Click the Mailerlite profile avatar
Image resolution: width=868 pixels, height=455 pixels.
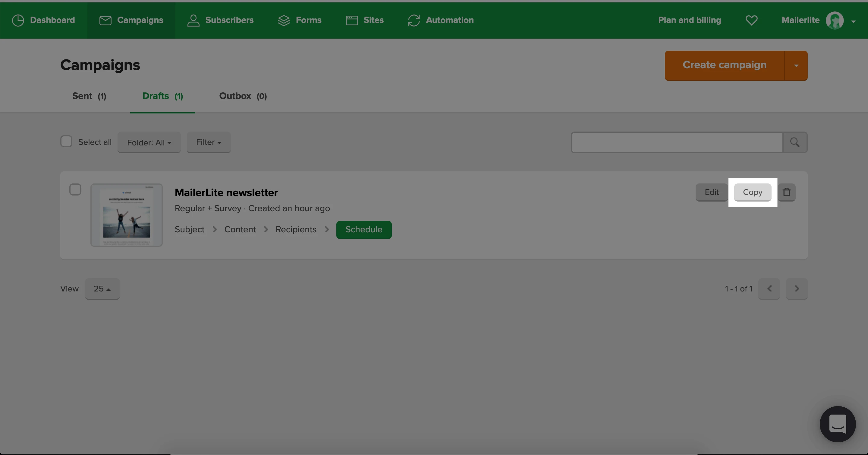pyautogui.click(x=835, y=21)
